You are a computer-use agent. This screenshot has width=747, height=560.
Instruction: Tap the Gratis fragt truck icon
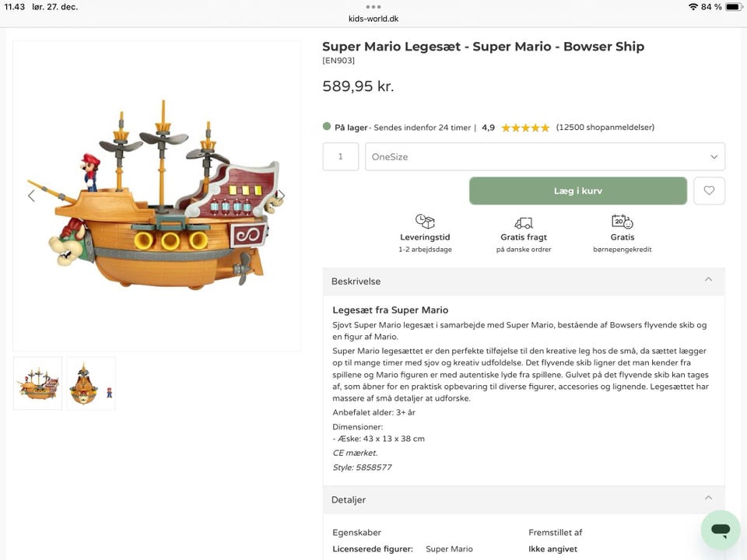(524, 223)
